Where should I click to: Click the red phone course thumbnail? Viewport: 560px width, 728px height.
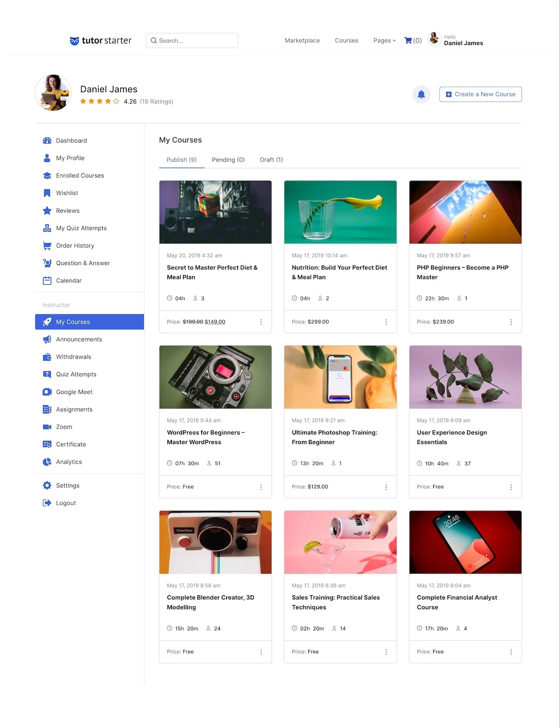(x=465, y=542)
